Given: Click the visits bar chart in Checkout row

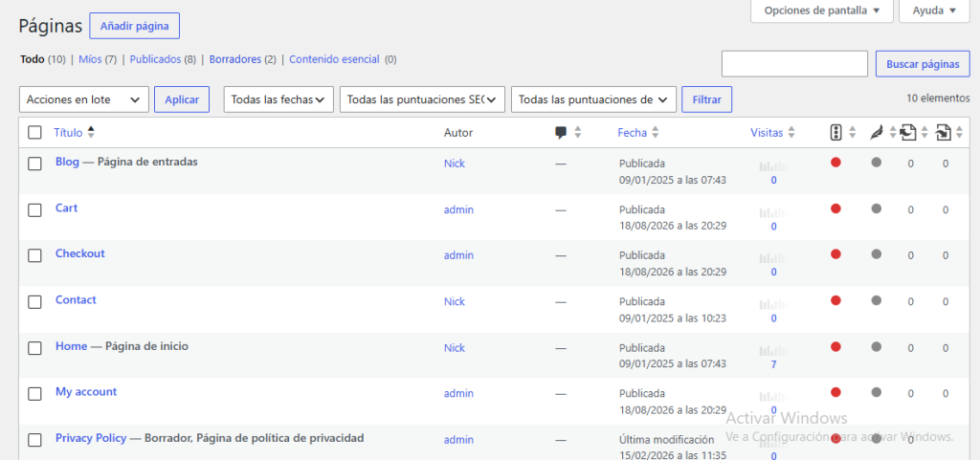Looking at the screenshot, I should pos(773,258).
